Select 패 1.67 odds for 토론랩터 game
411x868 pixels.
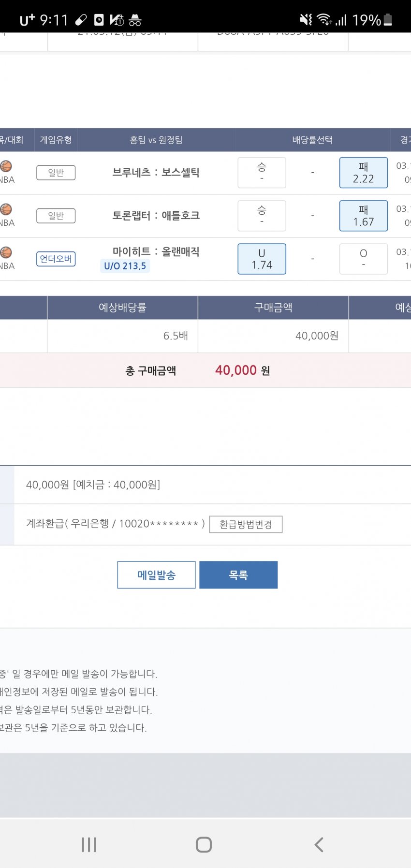(363, 216)
